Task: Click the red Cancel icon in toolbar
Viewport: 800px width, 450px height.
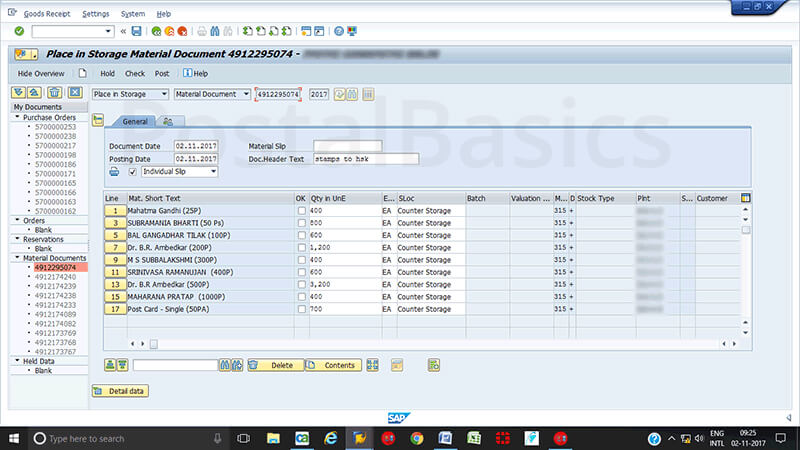Action: [185, 31]
